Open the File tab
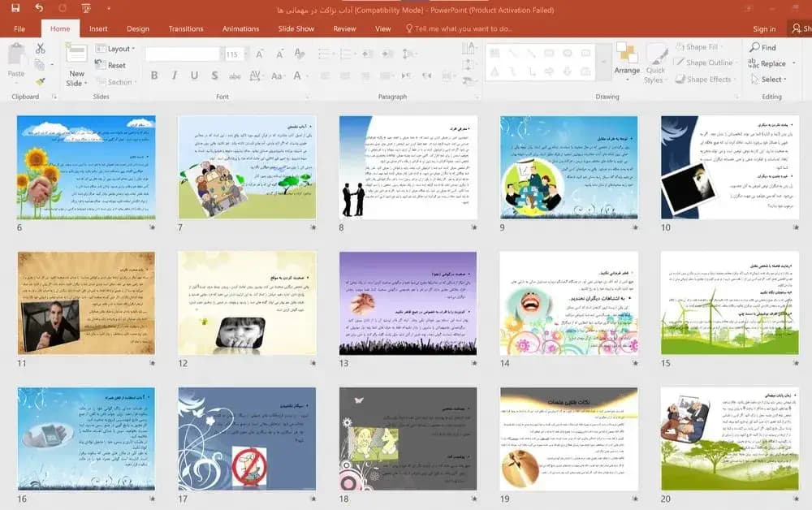 pyautogui.click(x=19, y=28)
